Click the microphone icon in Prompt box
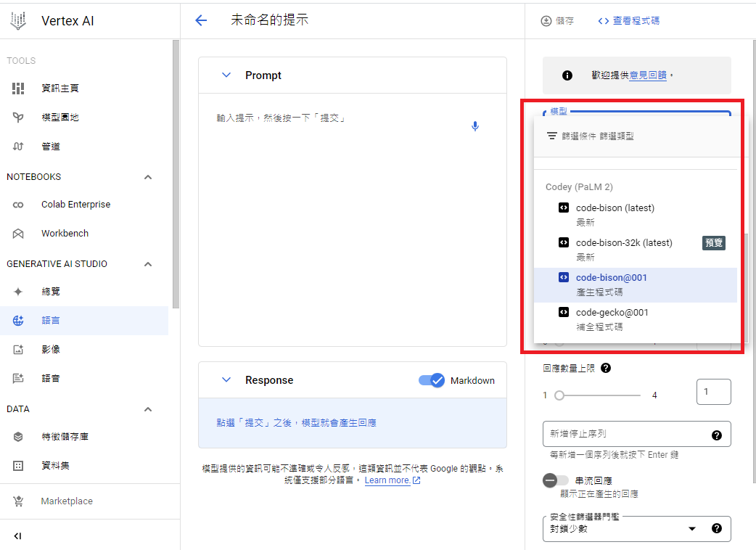756x550 pixels. coord(475,126)
